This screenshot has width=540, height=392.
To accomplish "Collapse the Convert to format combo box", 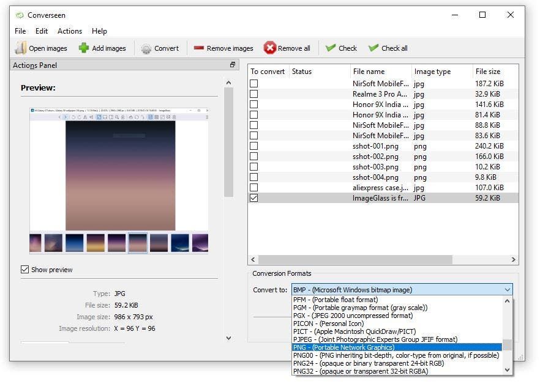I will click(x=402, y=289).
